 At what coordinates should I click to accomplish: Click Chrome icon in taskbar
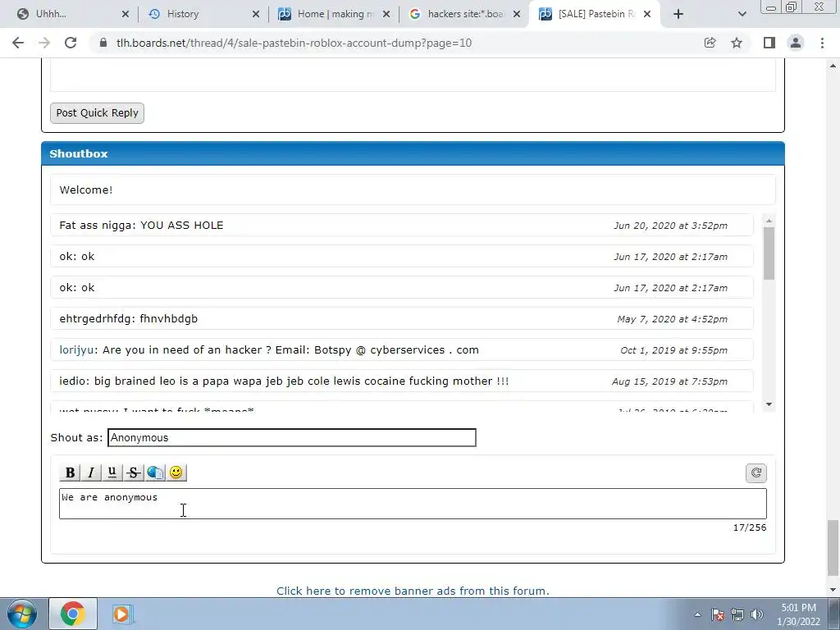[73, 614]
